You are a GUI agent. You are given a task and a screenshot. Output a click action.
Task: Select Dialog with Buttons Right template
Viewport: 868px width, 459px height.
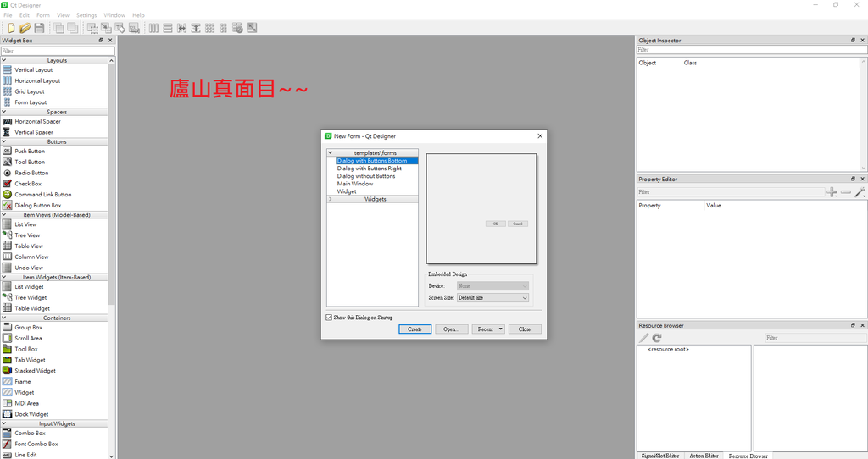(x=370, y=169)
